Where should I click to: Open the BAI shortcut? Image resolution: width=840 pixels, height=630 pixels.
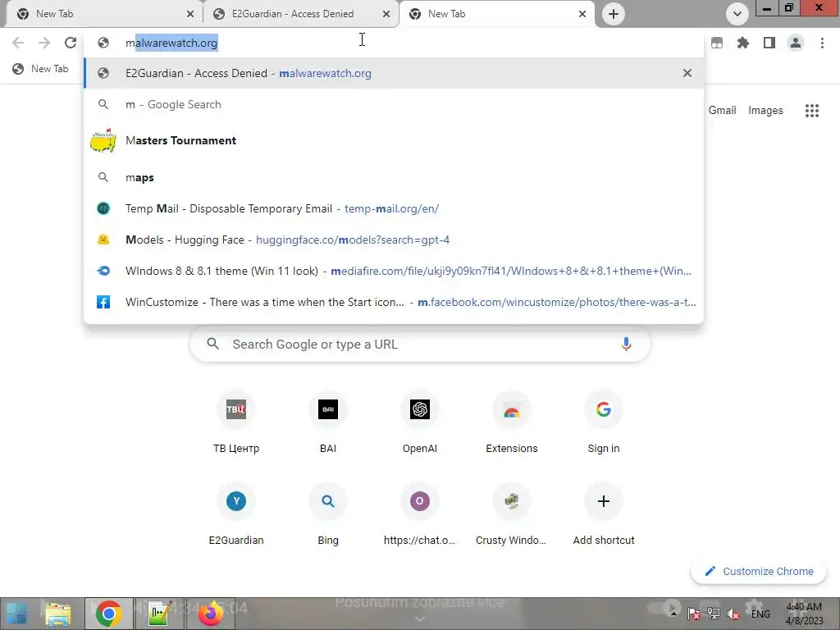pos(328,423)
